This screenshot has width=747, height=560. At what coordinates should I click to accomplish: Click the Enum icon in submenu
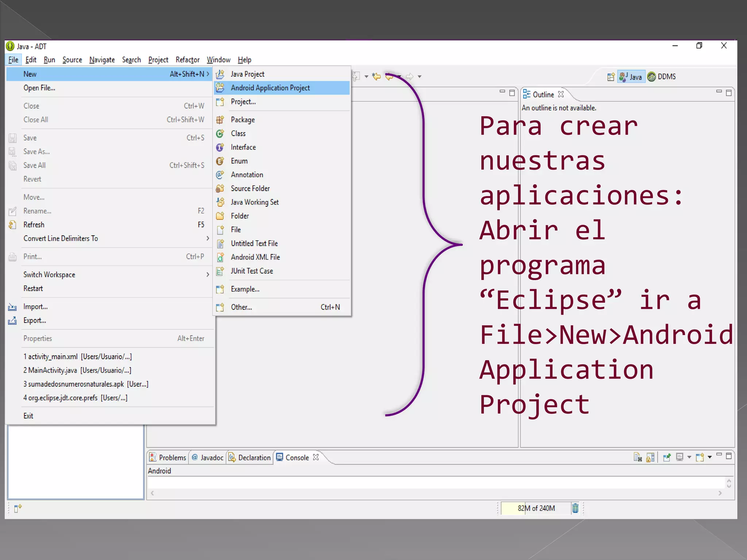coord(220,161)
